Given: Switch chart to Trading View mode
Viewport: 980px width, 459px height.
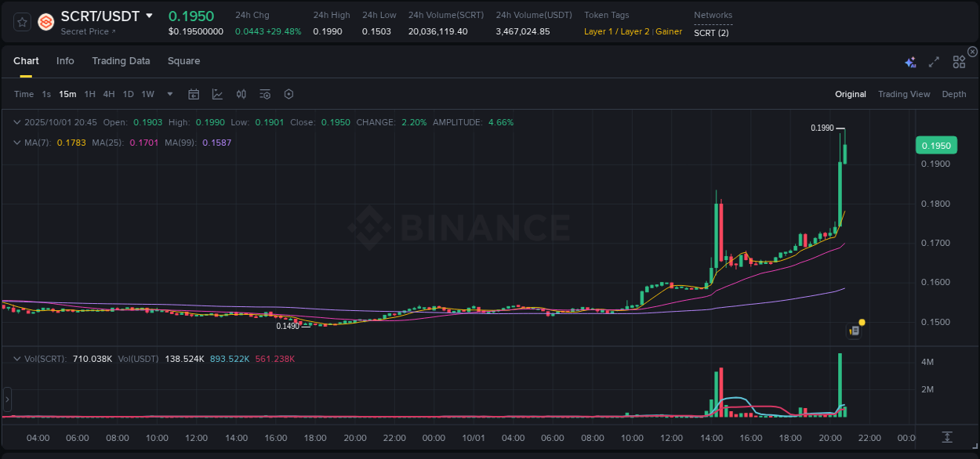Looking at the screenshot, I should [904, 94].
